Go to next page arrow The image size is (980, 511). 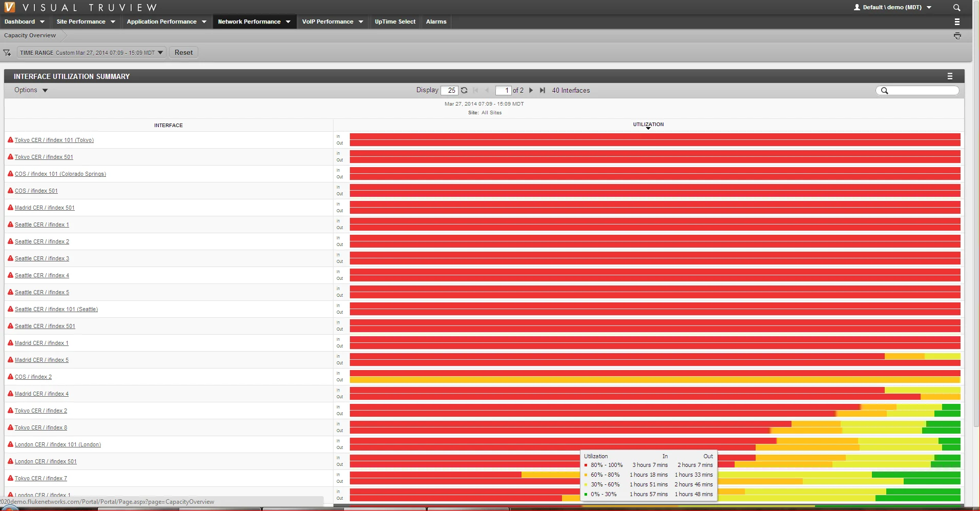531,90
